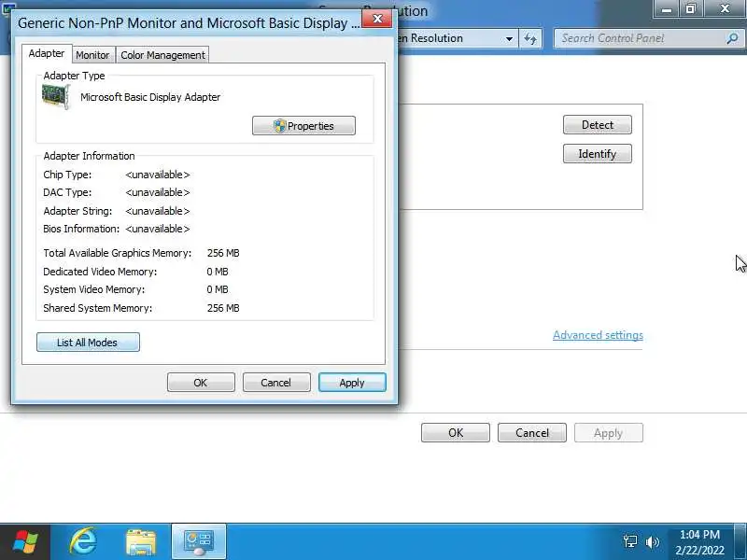Switch to the Adapter tab

pyautogui.click(x=46, y=53)
